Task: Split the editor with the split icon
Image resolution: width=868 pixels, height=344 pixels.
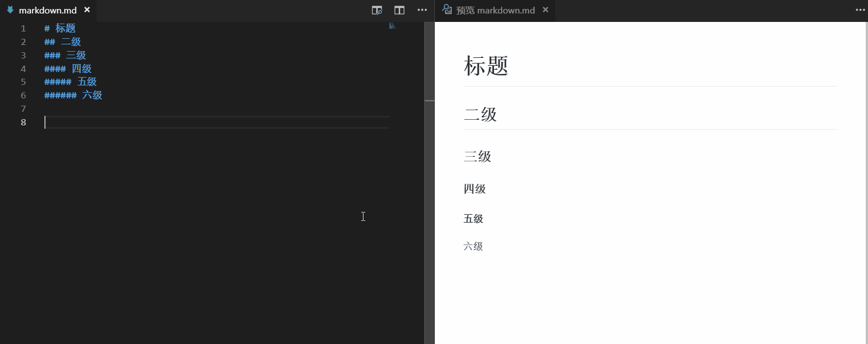Action: pyautogui.click(x=399, y=10)
